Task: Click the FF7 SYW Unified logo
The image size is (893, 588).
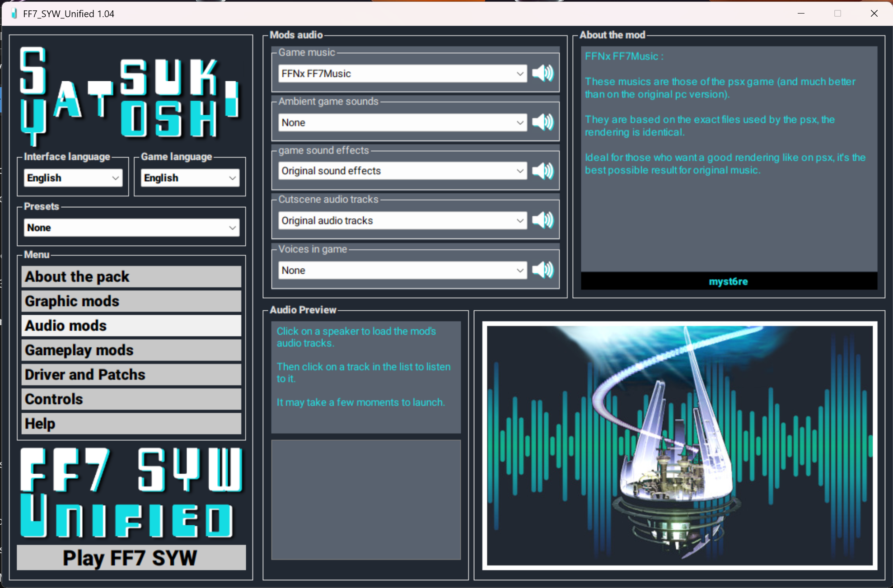Action: (131, 493)
